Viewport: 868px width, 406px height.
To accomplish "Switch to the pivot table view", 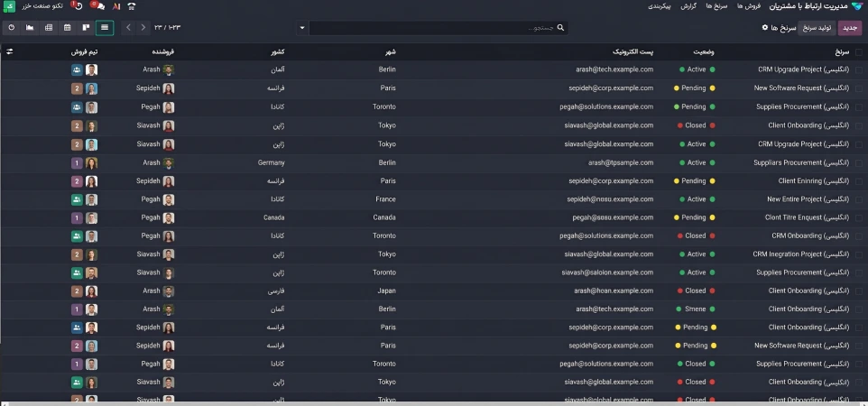I will (49, 27).
